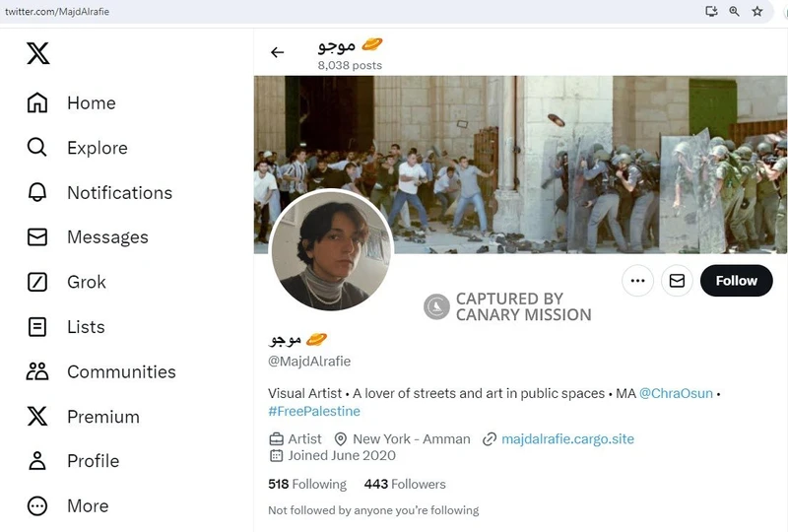The width and height of the screenshot is (788, 532).
Task: Open the Home icon in sidebar
Action: tap(37, 102)
